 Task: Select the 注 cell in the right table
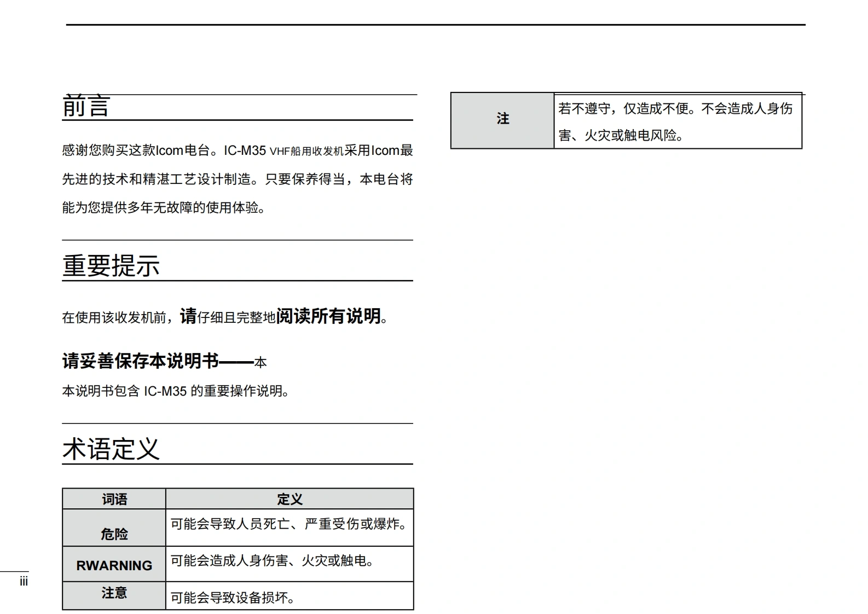coord(502,119)
